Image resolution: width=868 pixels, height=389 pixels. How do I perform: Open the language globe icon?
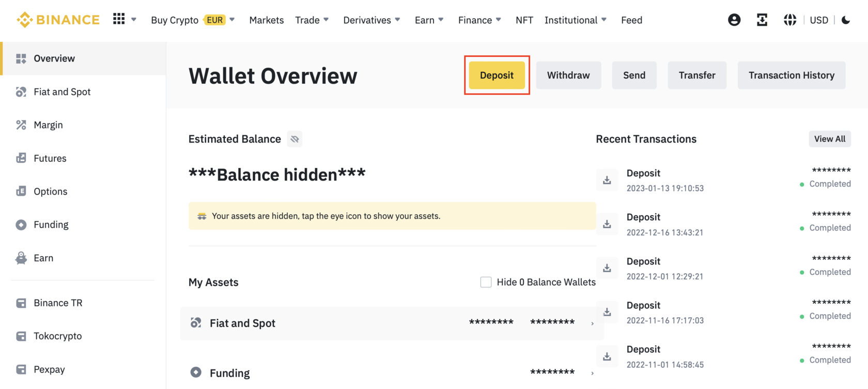(x=790, y=20)
